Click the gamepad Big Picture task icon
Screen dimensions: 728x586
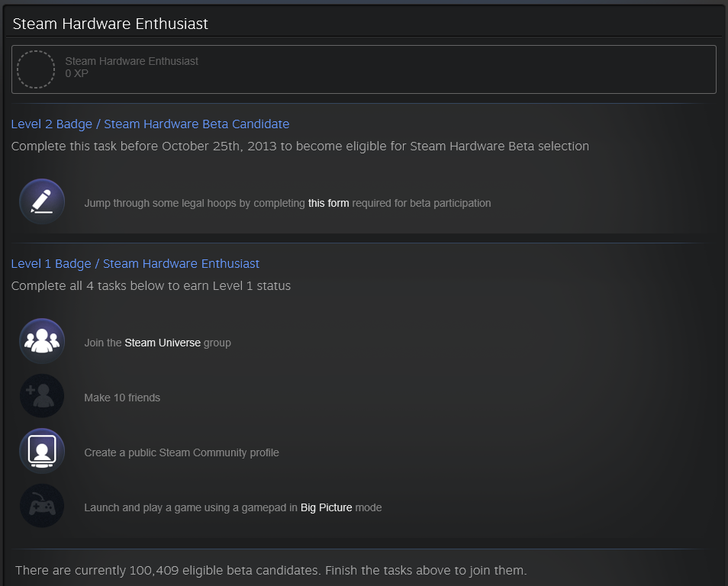[42, 506]
